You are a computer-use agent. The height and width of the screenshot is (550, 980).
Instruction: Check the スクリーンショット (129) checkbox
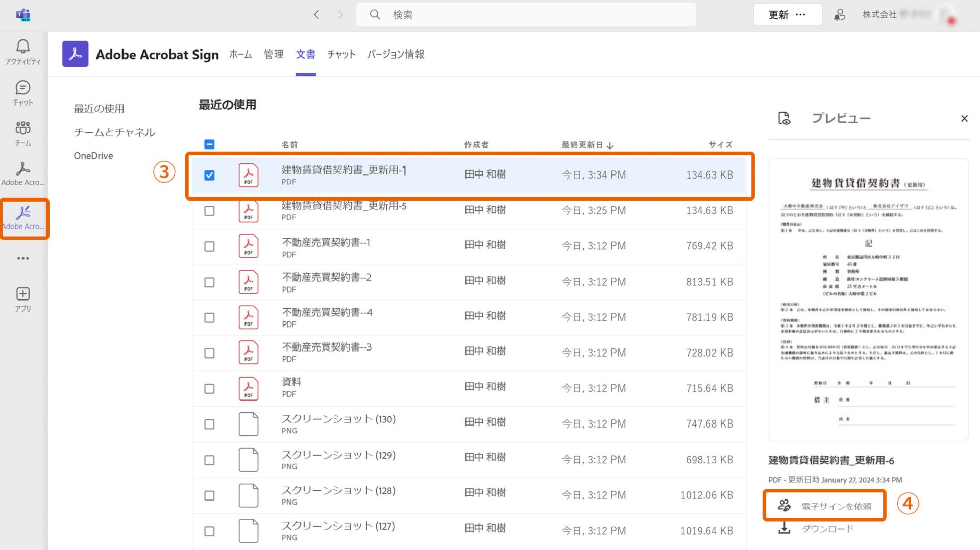[x=209, y=460]
